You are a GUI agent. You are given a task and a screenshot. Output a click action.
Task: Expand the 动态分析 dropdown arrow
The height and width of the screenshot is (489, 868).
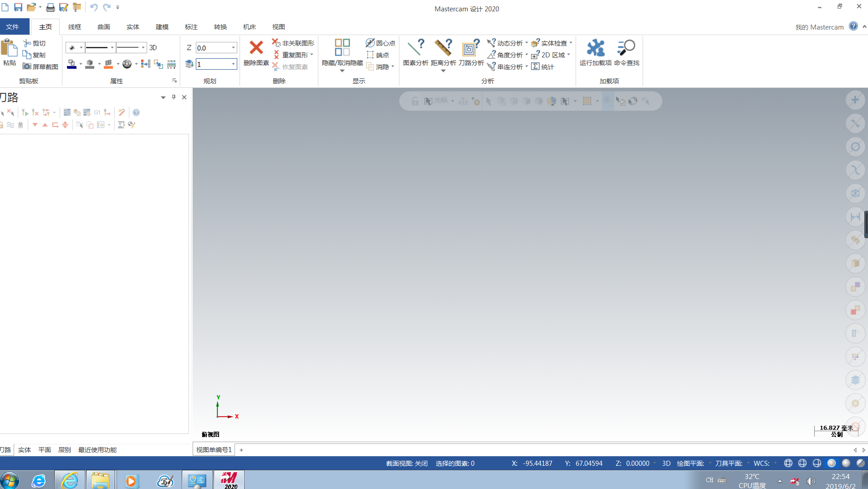pos(526,43)
